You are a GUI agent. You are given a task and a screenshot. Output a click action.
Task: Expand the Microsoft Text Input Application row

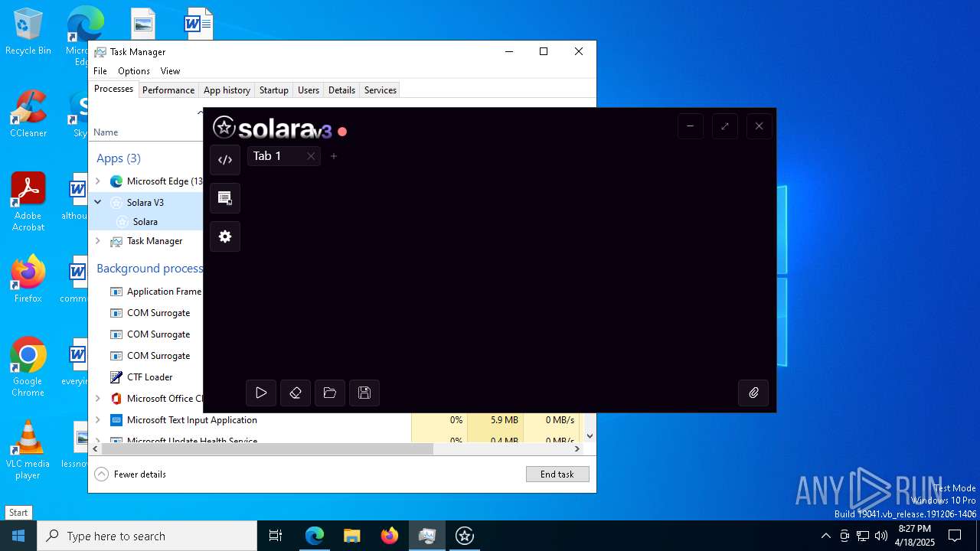pos(98,420)
